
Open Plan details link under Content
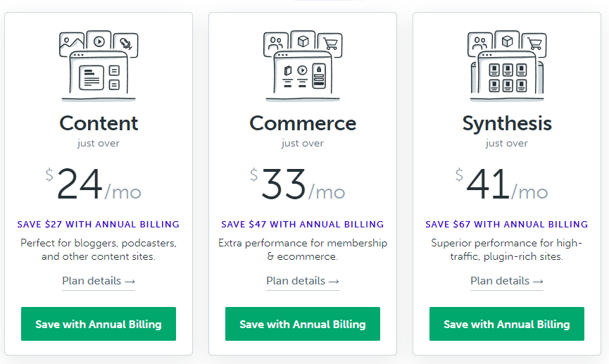99,281
